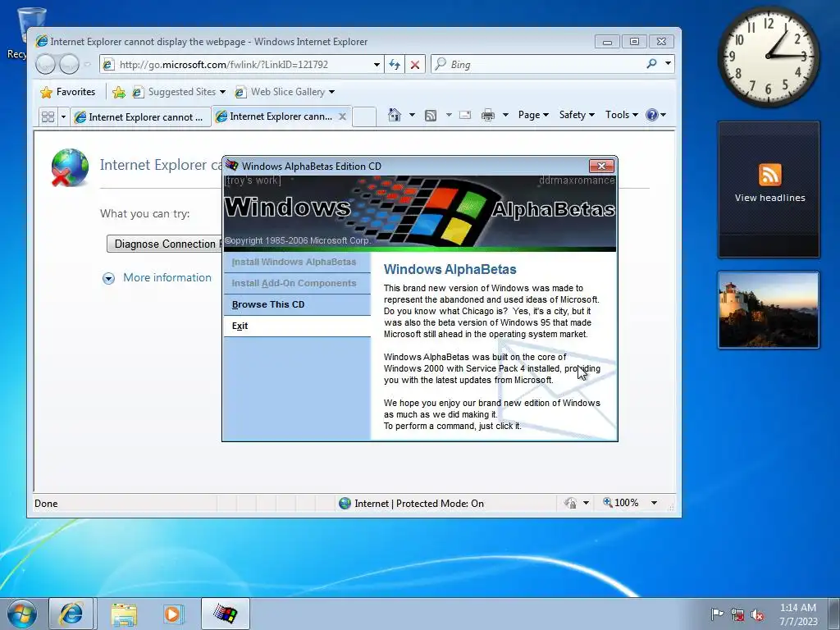Click the Refresh icon beside the address bar

pyautogui.click(x=395, y=65)
